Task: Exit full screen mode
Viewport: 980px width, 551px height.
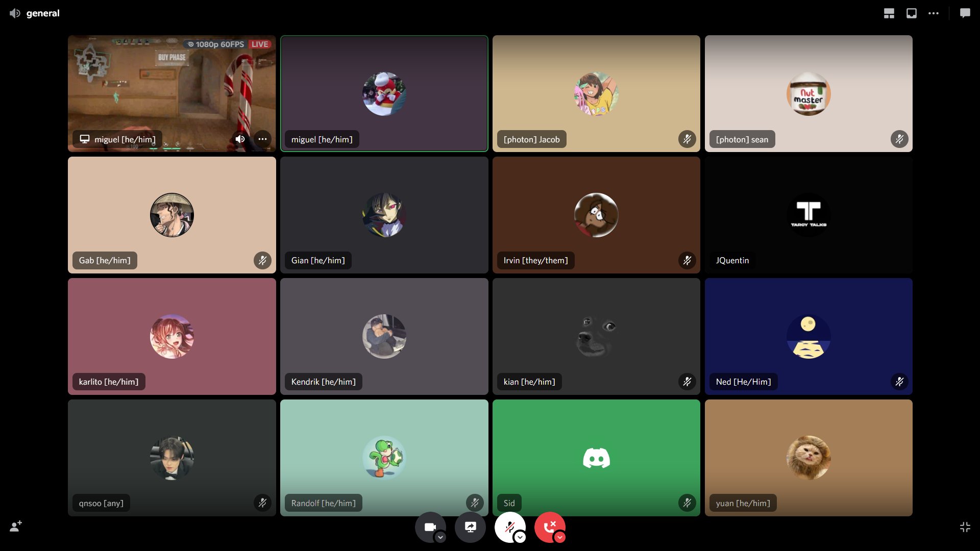Action: pos(965,527)
